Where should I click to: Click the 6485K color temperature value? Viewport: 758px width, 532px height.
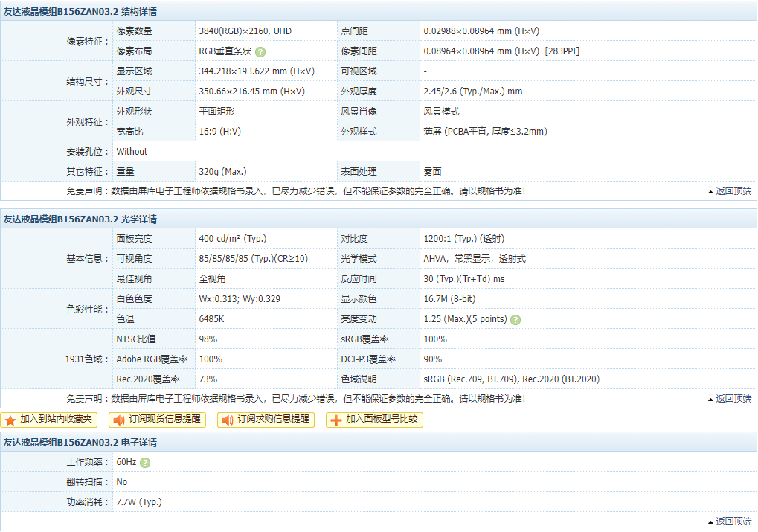point(211,319)
